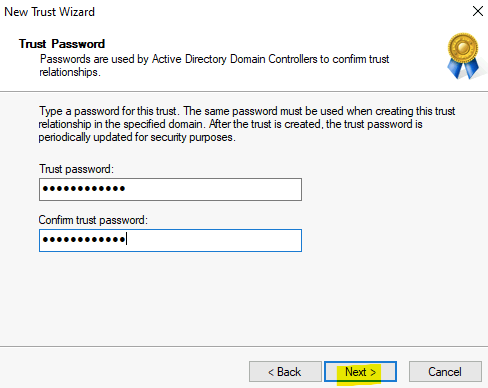The width and height of the screenshot is (488, 388).
Task: Click the 'periodically updated for security purposes' line
Action: (x=137, y=137)
